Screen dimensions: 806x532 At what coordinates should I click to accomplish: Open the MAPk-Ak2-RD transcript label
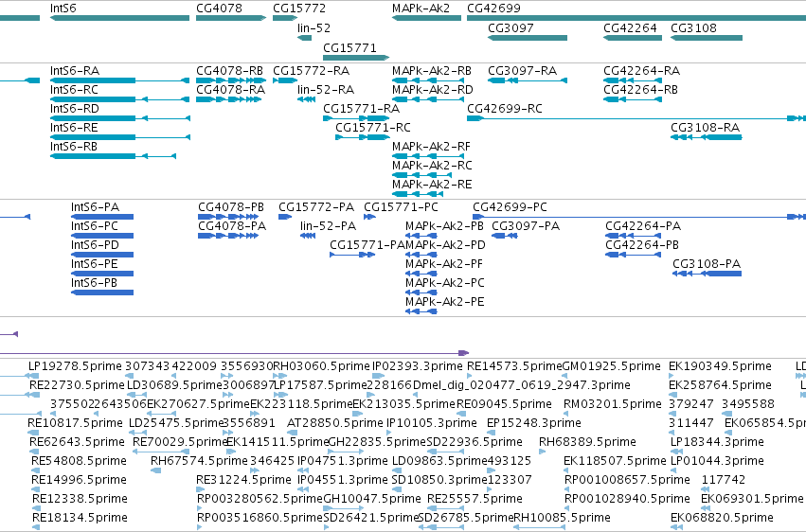pyautogui.click(x=433, y=90)
